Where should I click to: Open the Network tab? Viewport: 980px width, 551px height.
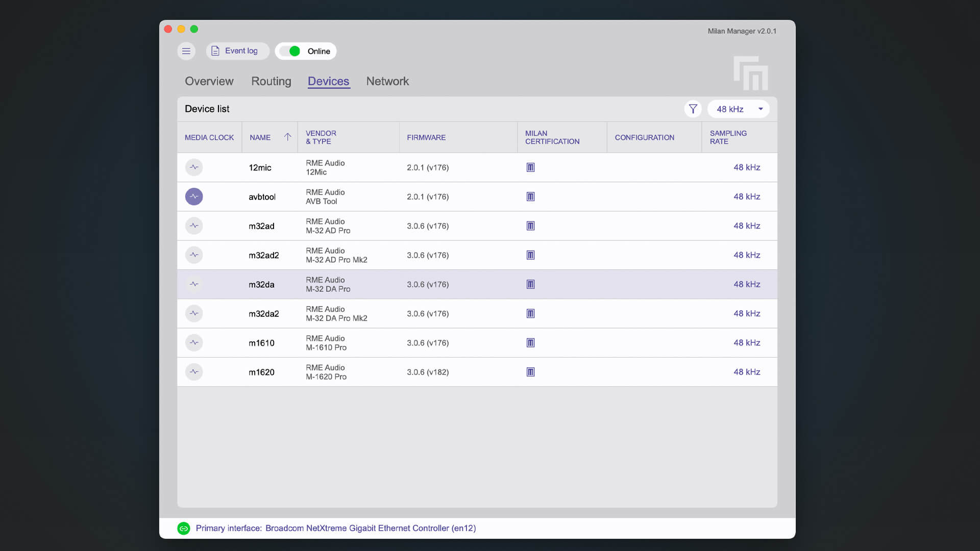coord(387,81)
